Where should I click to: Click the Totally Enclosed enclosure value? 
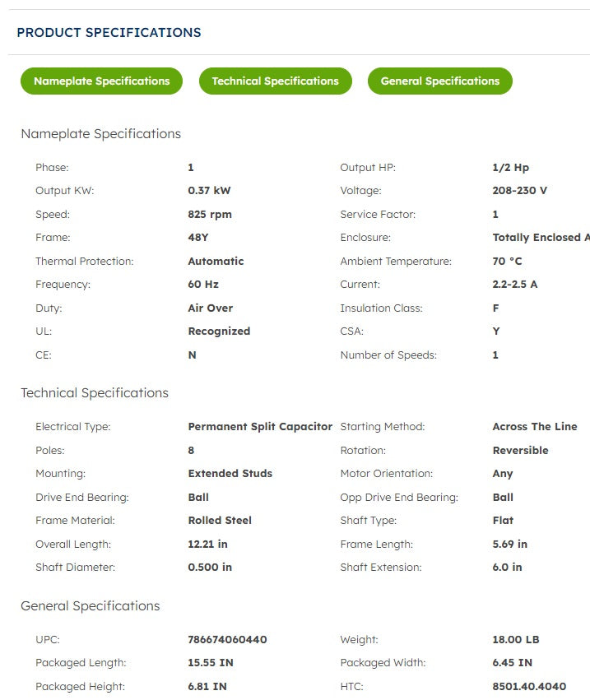541,238
